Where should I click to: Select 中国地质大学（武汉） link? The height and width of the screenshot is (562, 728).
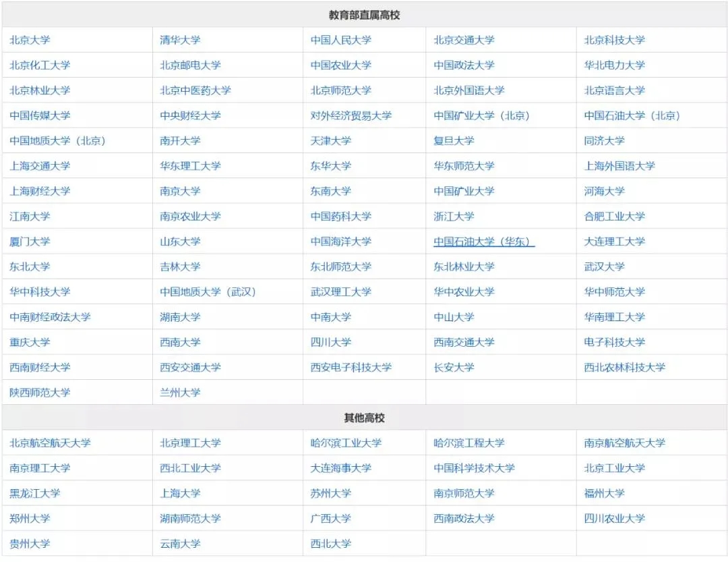point(208,291)
